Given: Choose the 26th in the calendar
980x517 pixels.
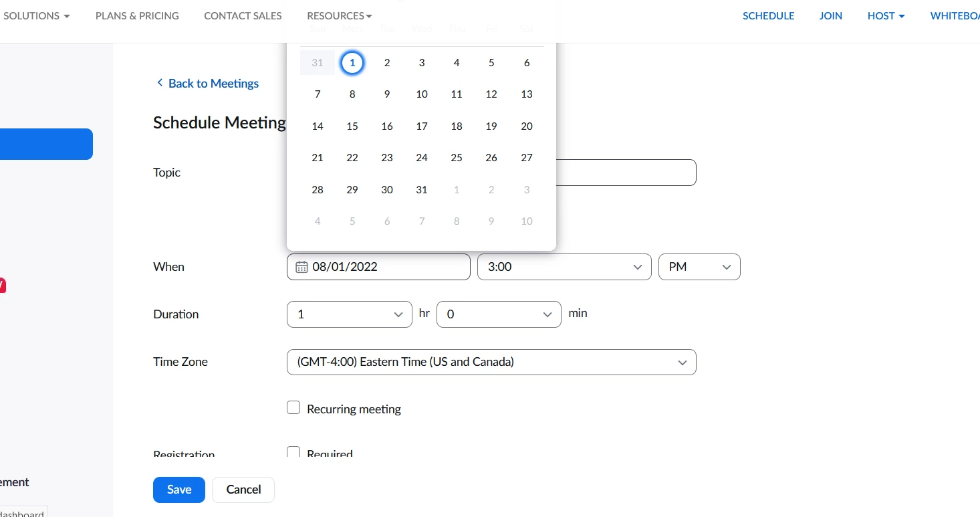Looking at the screenshot, I should [x=491, y=158].
